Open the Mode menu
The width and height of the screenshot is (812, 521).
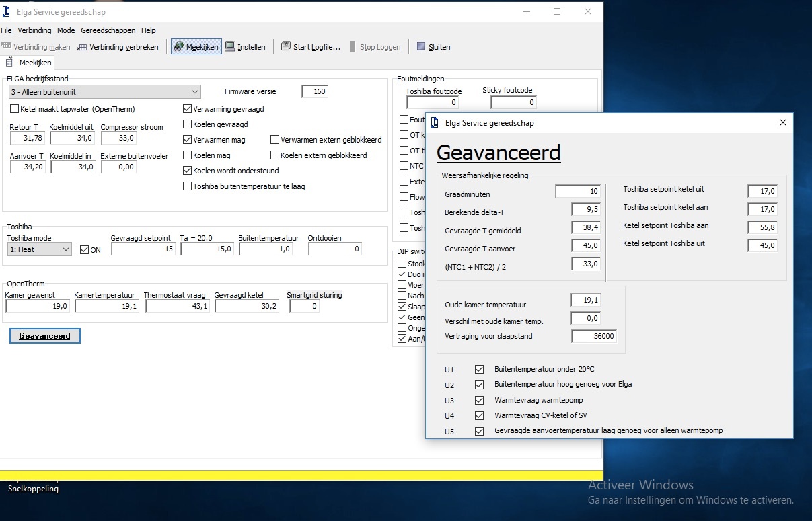tap(66, 30)
